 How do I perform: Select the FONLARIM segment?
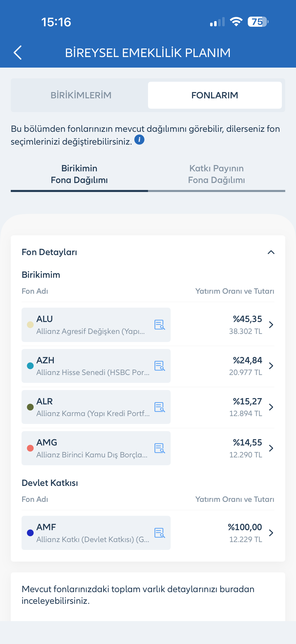(215, 95)
